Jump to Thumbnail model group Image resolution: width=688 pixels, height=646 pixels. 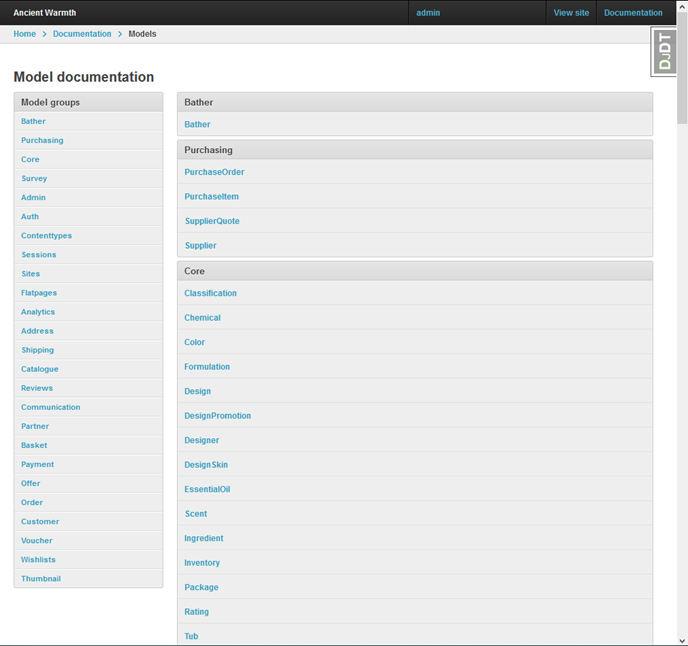coord(41,579)
